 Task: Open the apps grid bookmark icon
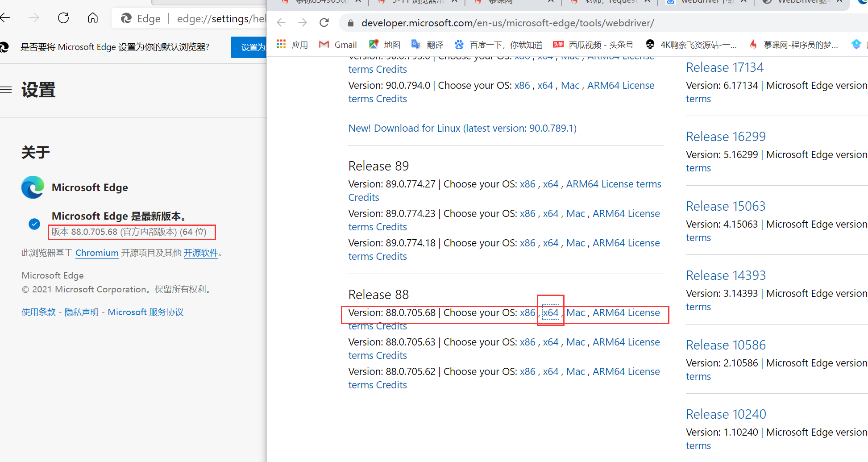tap(281, 44)
